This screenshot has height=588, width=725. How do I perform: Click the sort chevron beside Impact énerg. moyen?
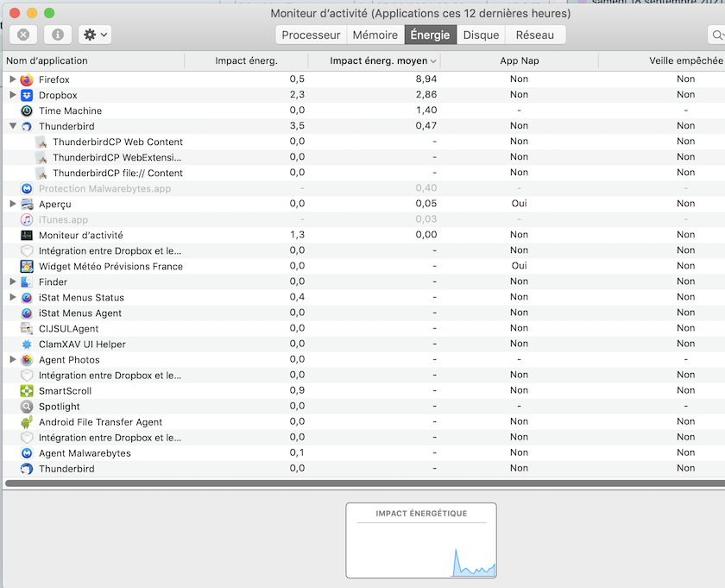[x=433, y=61]
